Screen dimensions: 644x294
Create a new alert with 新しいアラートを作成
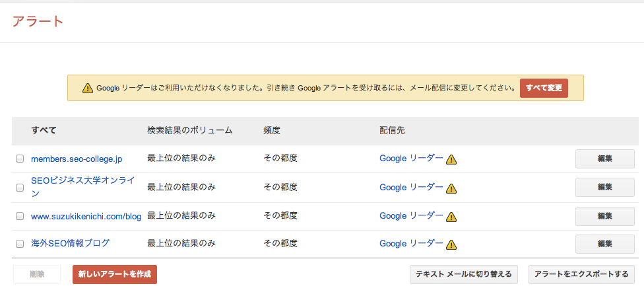115,274
